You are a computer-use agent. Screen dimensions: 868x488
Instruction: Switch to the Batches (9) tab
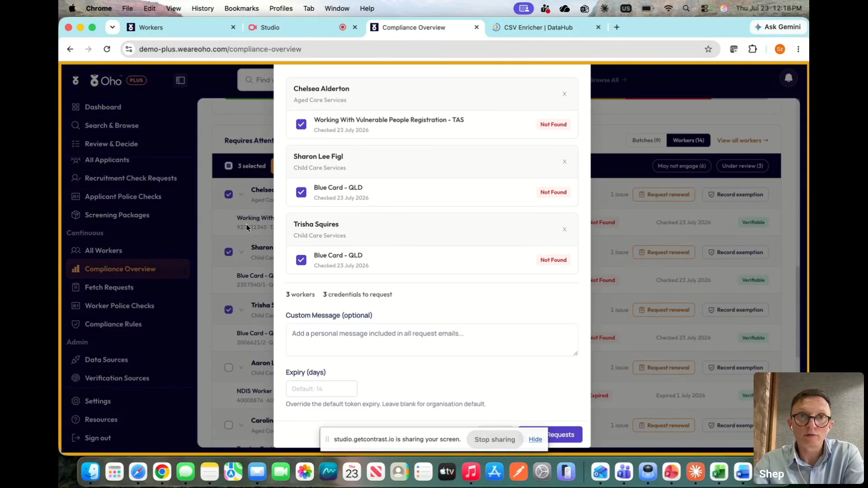pos(646,141)
